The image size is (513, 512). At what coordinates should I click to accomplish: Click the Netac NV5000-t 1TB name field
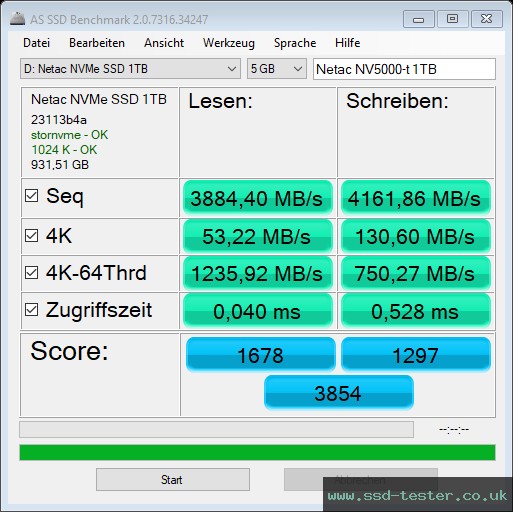[404, 69]
